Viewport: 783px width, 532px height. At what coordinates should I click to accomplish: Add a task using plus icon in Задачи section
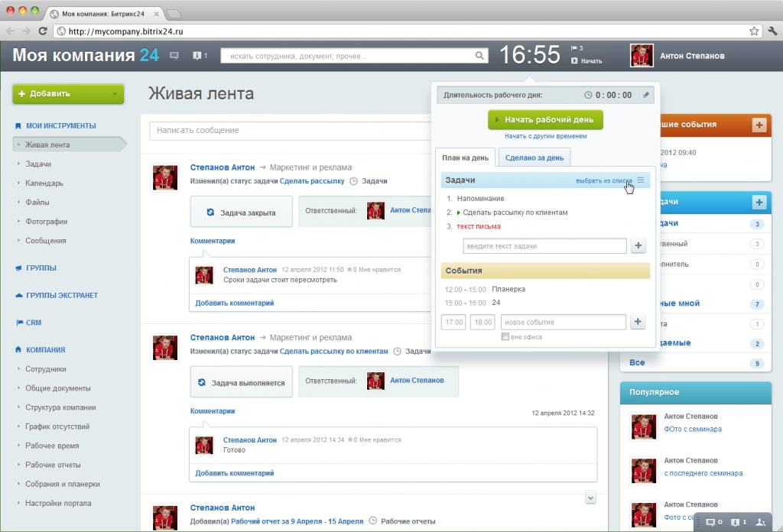tap(638, 246)
